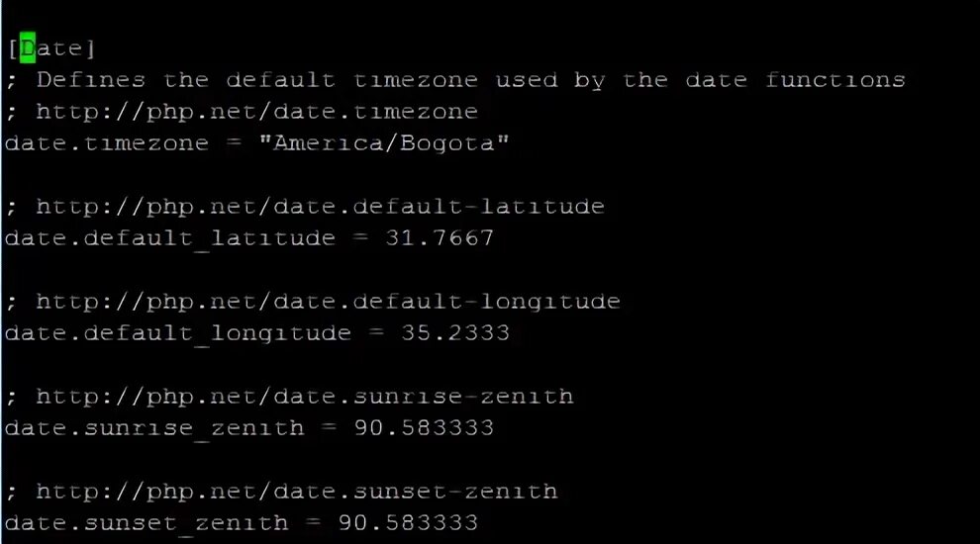980x544 pixels.
Task: Click the http://php.net/date.sunrise-zenith URL
Action: click(304, 397)
